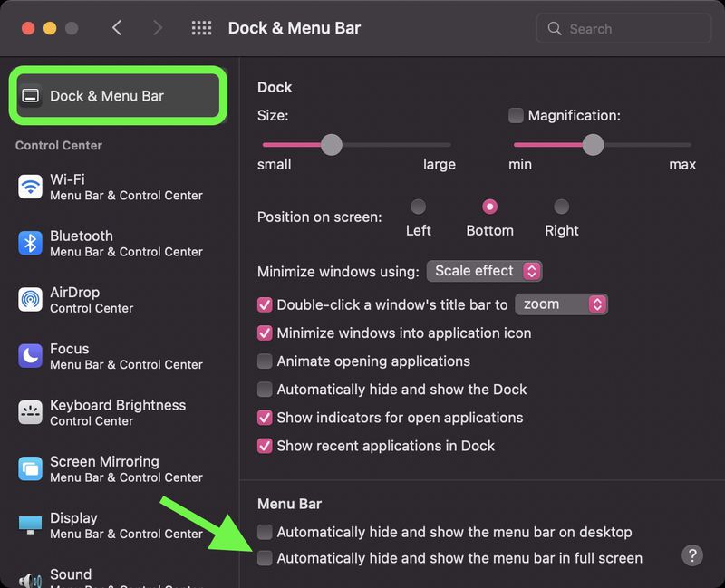725x588 pixels.
Task: Select AirDrop in the Control Center list
Action: pos(72,300)
